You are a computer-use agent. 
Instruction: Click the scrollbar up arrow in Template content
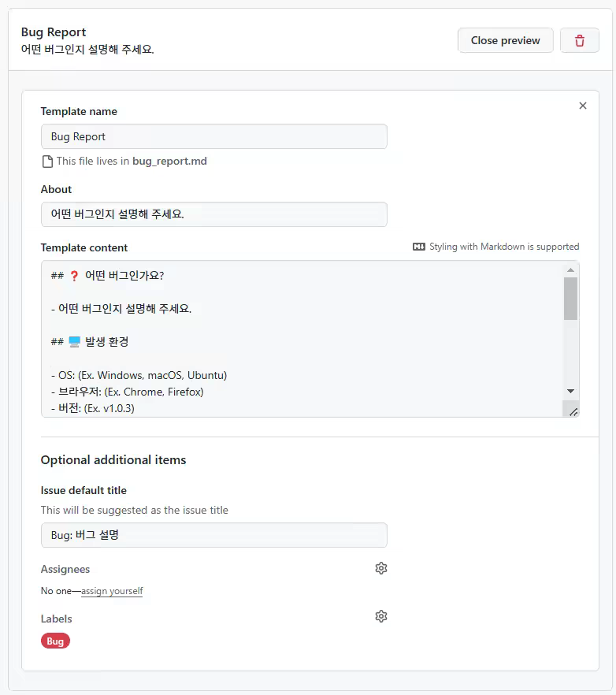[x=570, y=269]
